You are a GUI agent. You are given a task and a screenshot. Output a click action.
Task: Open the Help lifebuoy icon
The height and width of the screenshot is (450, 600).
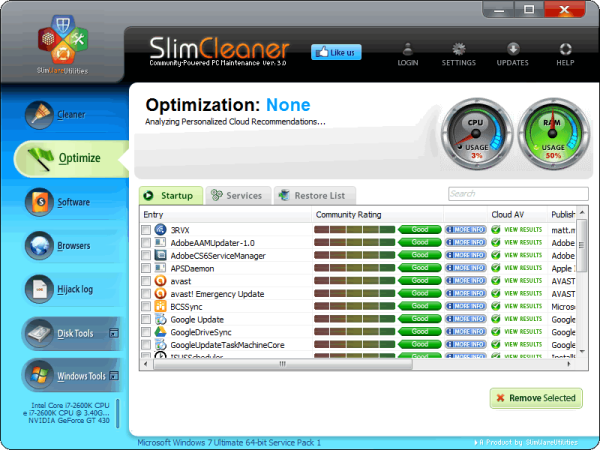click(566, 49)
